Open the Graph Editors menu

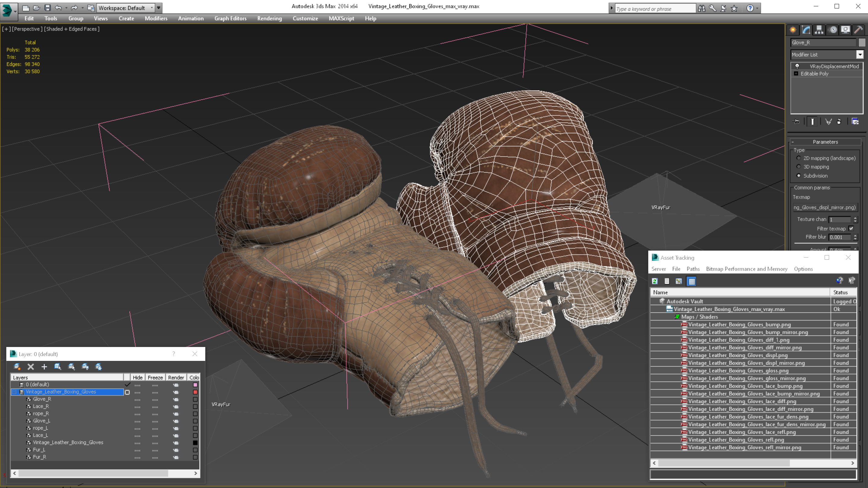coord(231,18)
